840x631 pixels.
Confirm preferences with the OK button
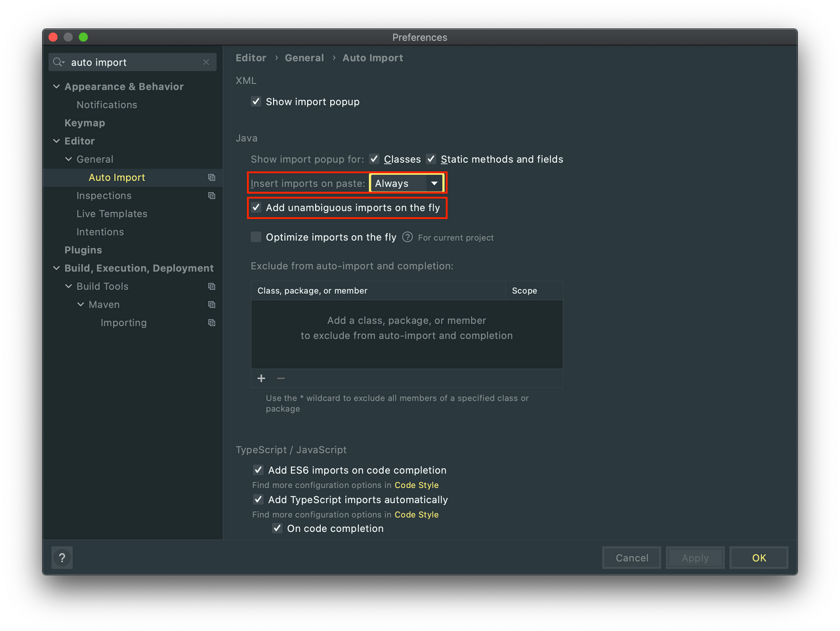[759, 558]
